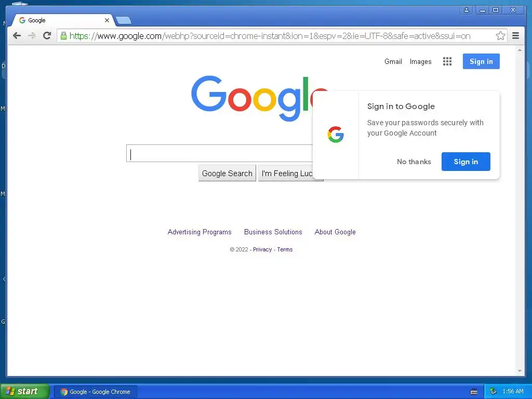Viewport: 532px width, 399px height.
Task: Click the address bar URL
Action: [x=270, y=36]
